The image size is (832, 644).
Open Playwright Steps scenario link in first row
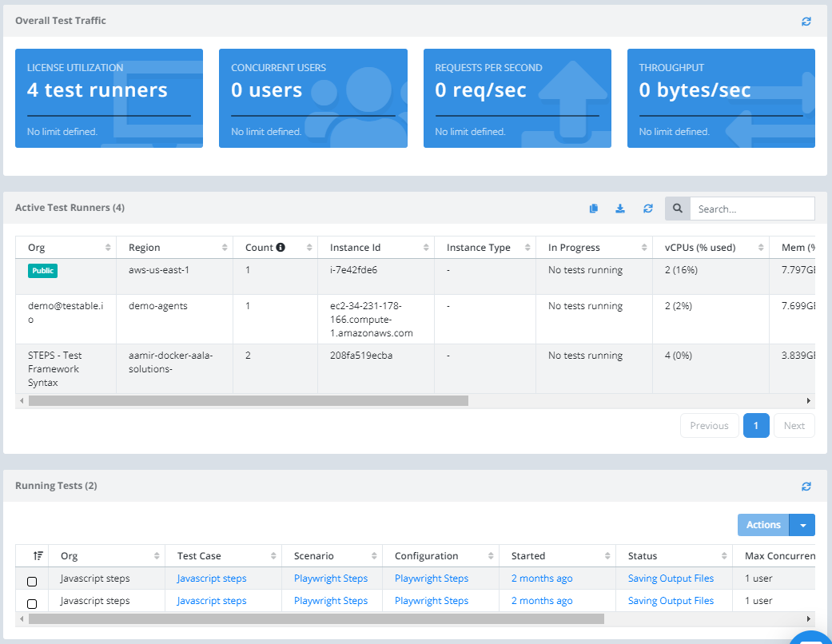(x=331, y=578)
